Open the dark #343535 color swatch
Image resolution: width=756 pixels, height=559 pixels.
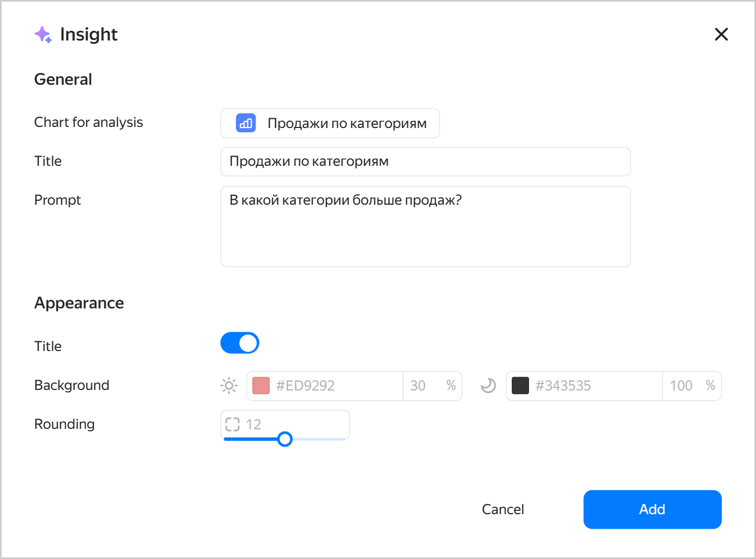520,386
